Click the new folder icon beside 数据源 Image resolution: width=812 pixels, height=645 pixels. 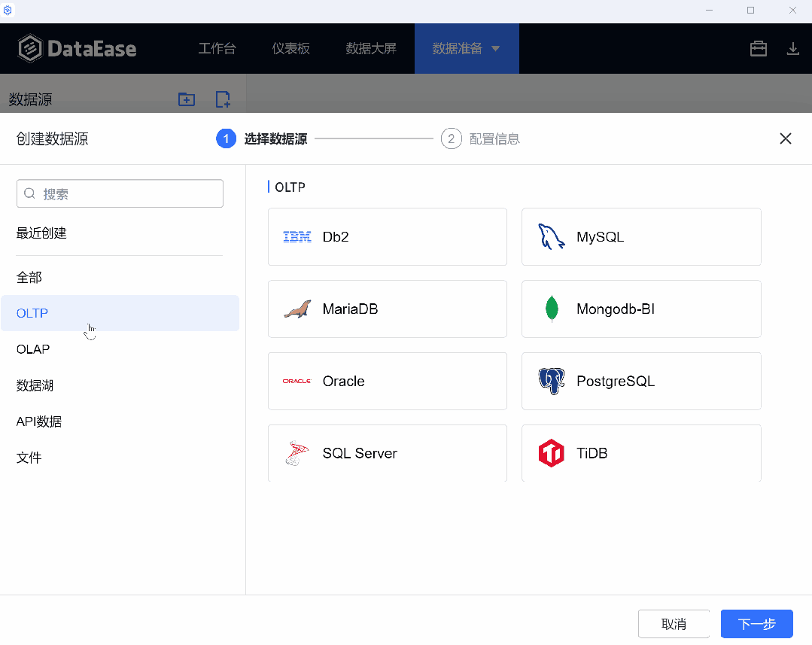pos(186,99)
